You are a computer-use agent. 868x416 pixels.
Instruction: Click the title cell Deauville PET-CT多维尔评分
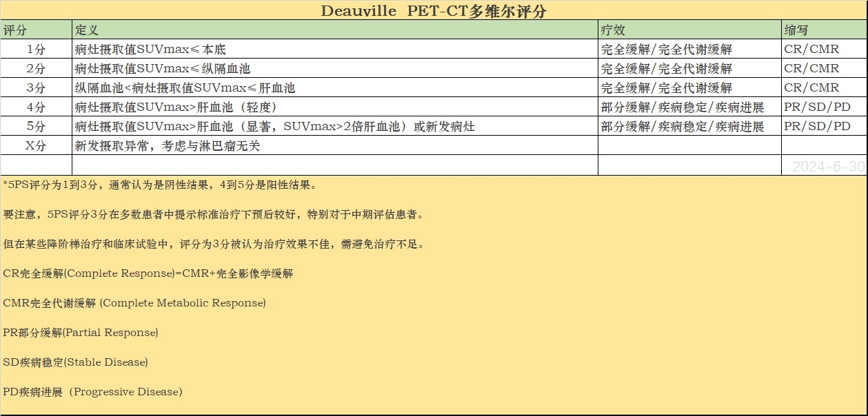434,11
